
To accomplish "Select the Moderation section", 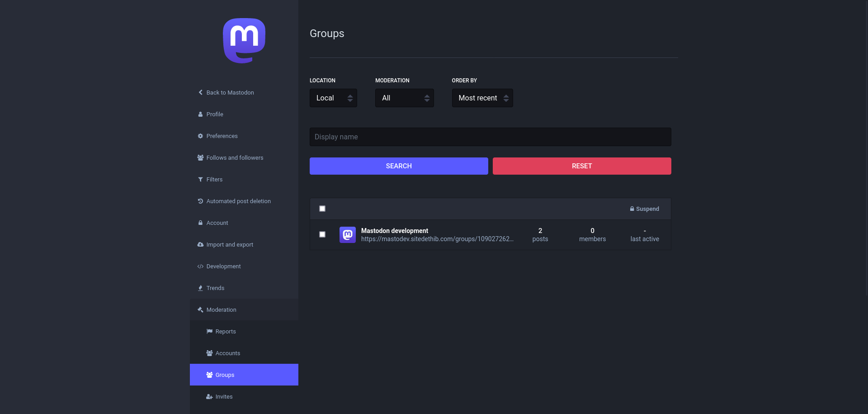I will coord(244,309).
